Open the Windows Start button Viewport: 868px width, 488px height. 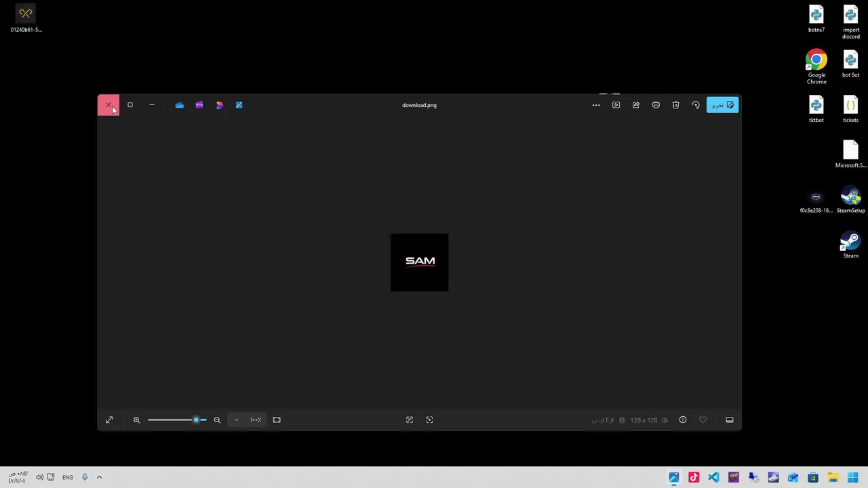click(x=852, y=478)
